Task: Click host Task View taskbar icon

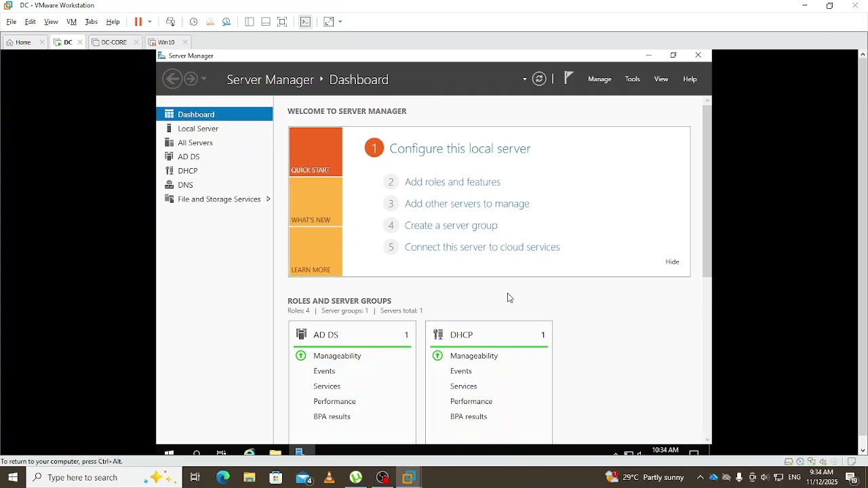Action: tap(195, 478)
